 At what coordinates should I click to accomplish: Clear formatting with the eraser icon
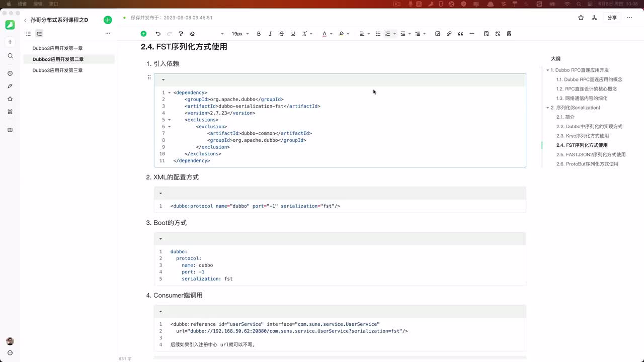[x=192, y=34]
